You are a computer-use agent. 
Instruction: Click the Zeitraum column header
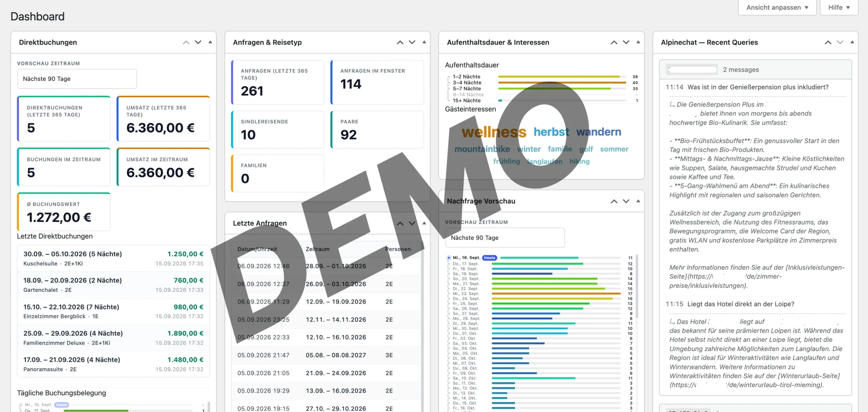(317, 249)
